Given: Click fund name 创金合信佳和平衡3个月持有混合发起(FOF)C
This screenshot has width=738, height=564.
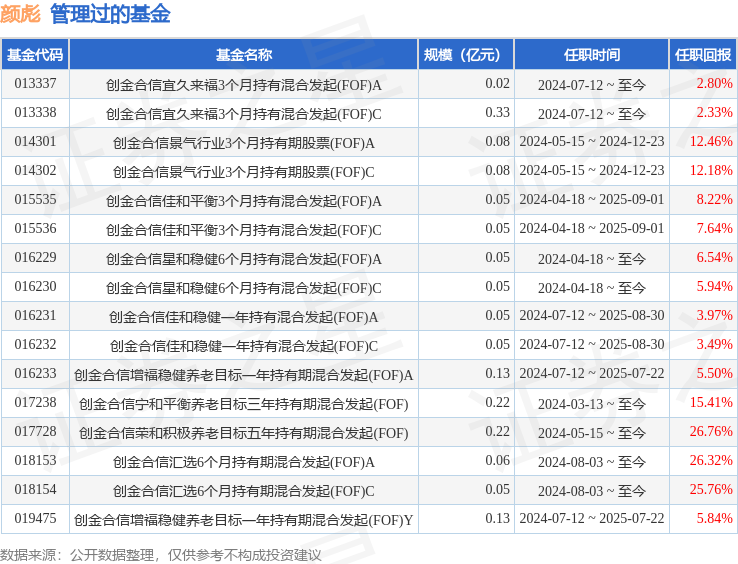Looking at the screenshot, I should click(x=244, y=230).
